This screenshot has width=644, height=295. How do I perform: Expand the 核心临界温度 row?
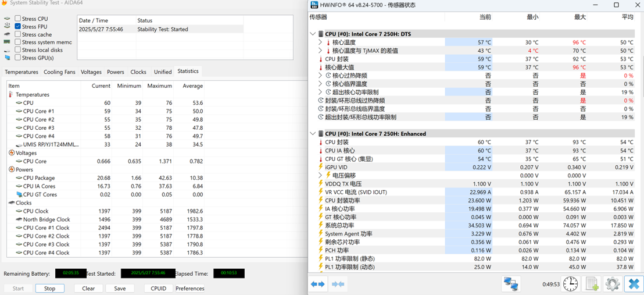320,84
